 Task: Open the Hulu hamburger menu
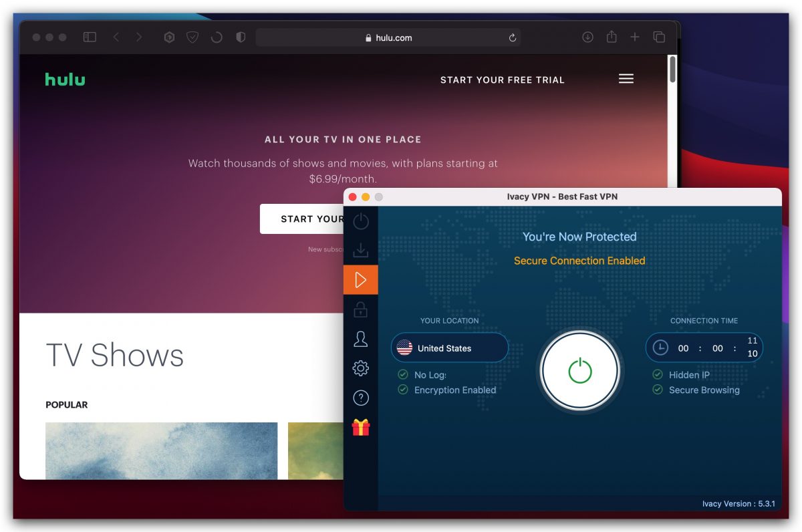(626, 79)
